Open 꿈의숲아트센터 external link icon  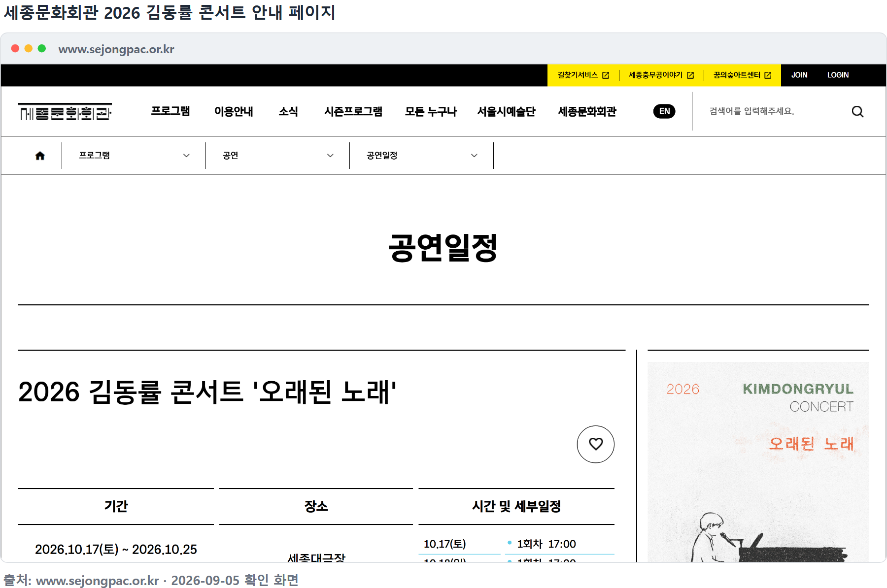tap(768, 75)
